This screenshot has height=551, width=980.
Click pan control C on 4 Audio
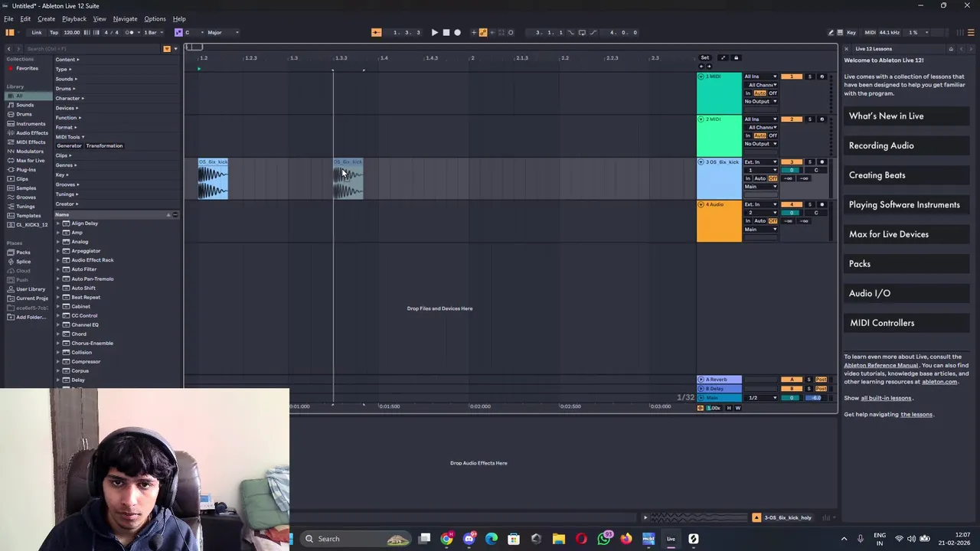(x=816, y=213)
